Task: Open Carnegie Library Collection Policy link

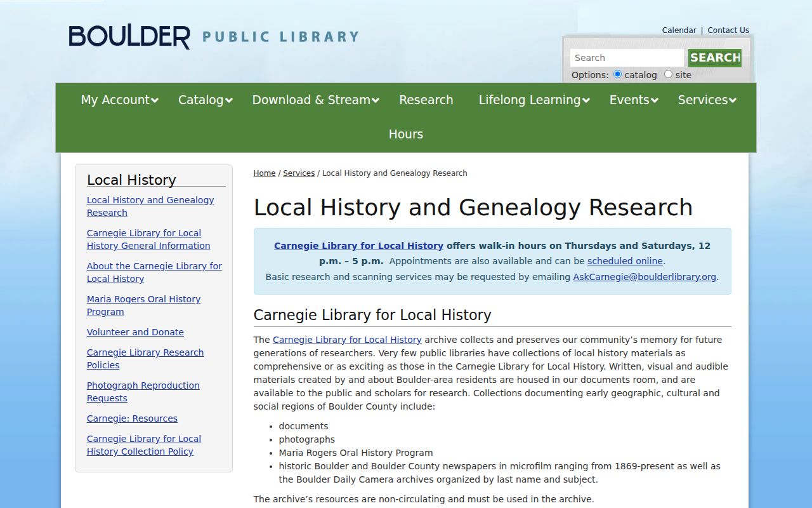Action: [x=144, y=445]
